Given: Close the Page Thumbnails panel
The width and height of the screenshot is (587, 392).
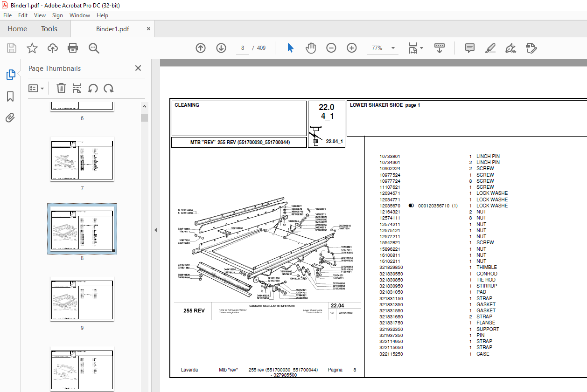Looking at the screenshot, I should [x=138, y=68].
